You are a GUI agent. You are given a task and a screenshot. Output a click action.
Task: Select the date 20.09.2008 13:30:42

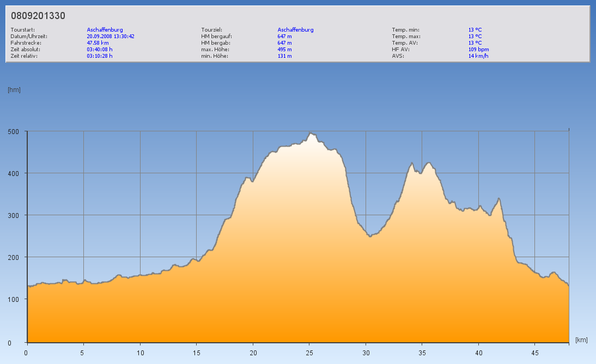pyautogui.click(x=111, y=37)
